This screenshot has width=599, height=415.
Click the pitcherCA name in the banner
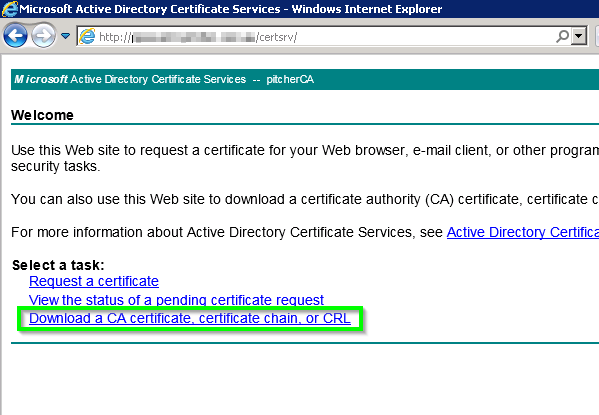[x=290, y=79]
